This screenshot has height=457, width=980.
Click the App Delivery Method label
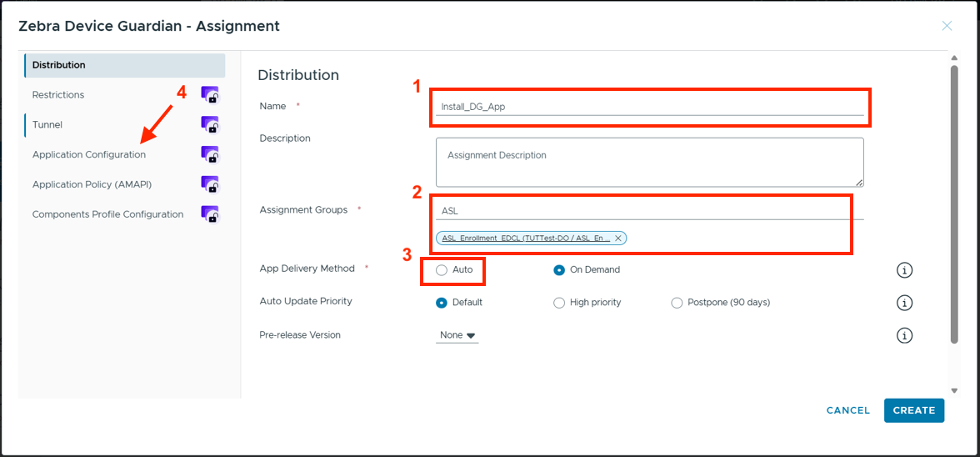[x=307, y=269]
